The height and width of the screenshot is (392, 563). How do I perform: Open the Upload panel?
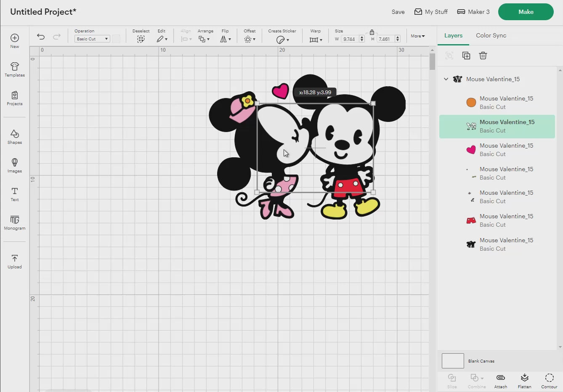point(15,262)
